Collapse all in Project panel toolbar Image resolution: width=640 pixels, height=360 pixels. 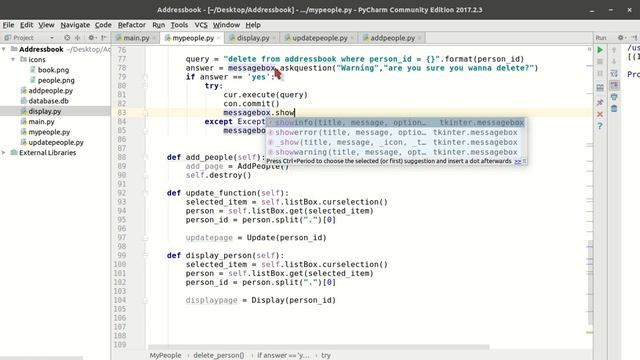point(78,38)
